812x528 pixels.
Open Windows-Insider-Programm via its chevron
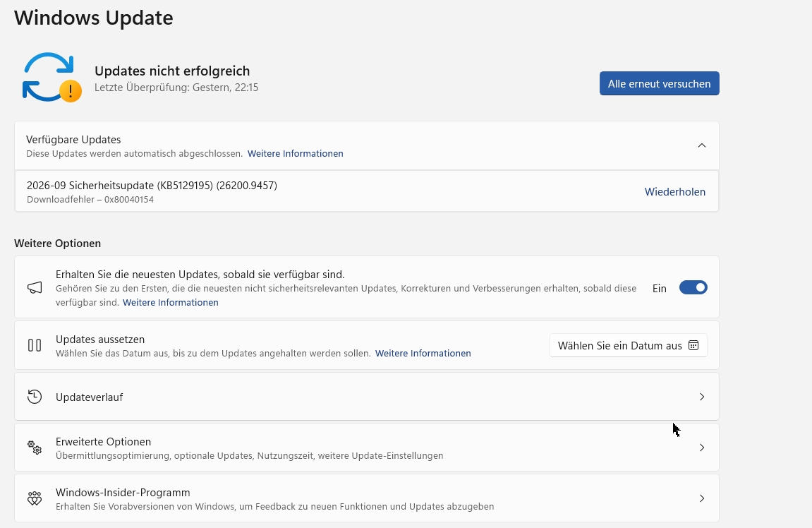click(x=702, y=498)
